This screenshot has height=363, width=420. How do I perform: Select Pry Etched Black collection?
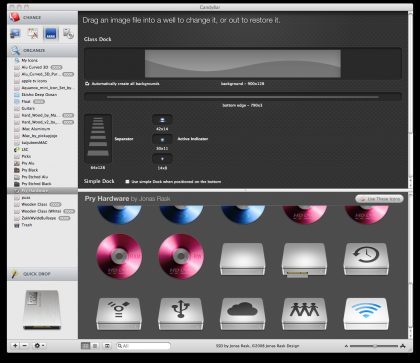(42, 184)
